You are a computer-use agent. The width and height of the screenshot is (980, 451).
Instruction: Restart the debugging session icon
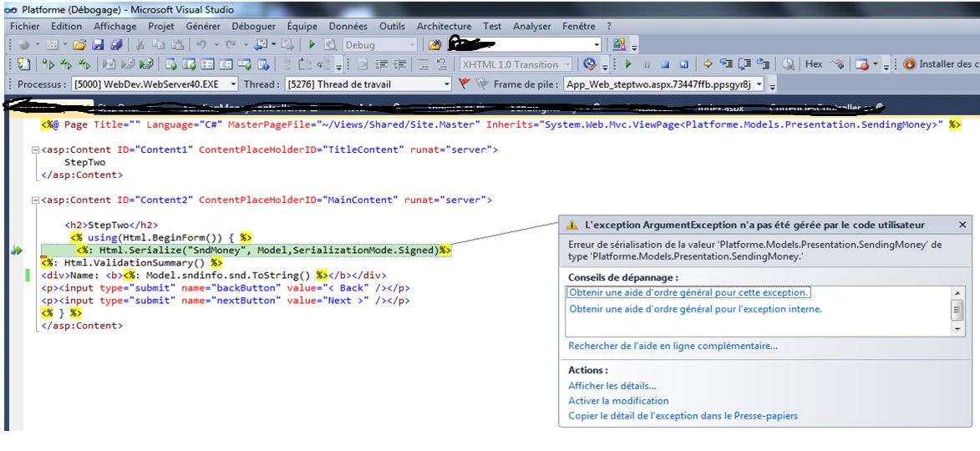pos(683,64)
